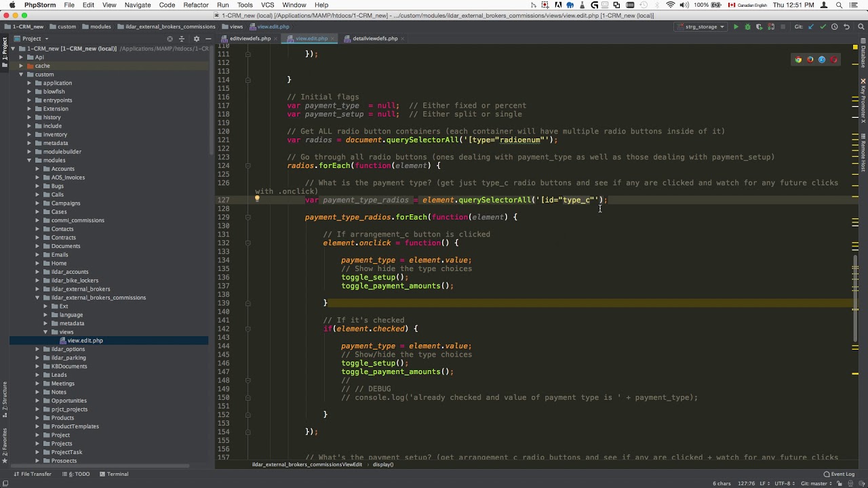Open the Refactor menu
The height and width of the screenshot is (488, 868).
(195, 5)
